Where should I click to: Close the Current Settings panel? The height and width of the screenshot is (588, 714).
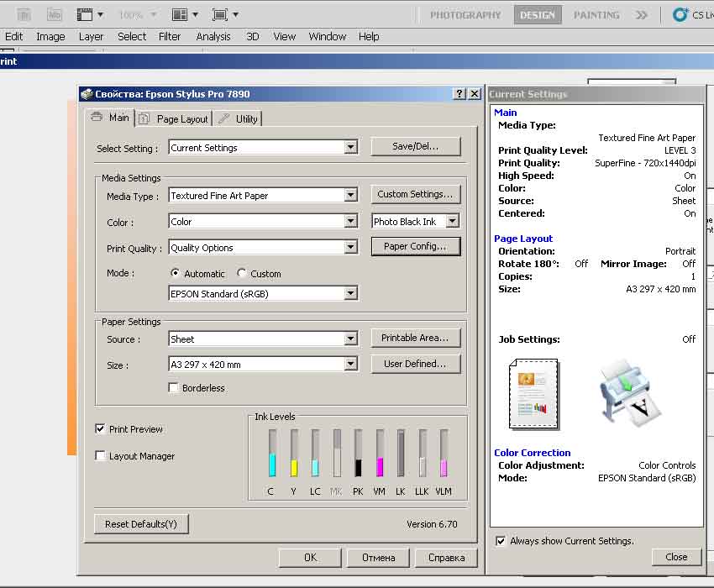(677, 557)
